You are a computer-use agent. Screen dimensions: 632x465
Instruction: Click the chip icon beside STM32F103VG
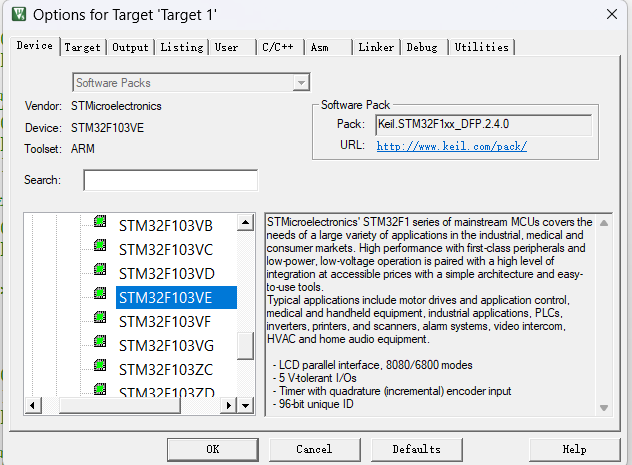tap(100, 341)
